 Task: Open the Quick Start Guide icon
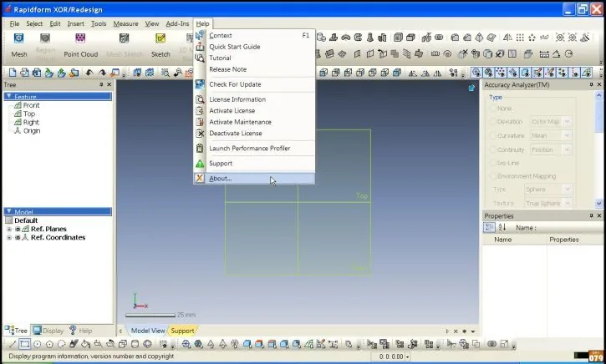200,47
